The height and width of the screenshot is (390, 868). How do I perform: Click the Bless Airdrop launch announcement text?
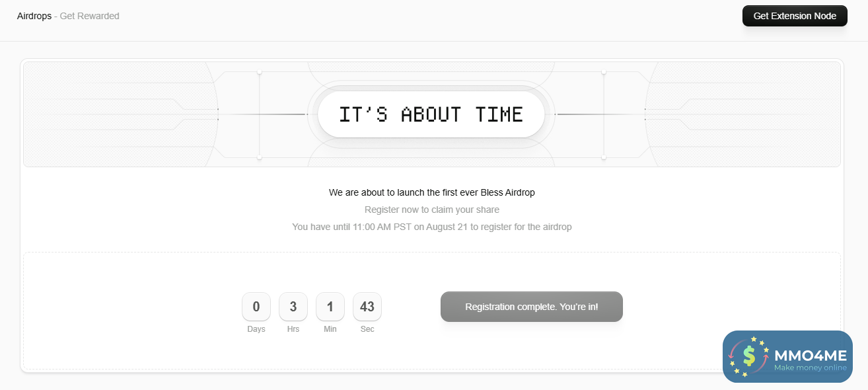coord(432,192)
